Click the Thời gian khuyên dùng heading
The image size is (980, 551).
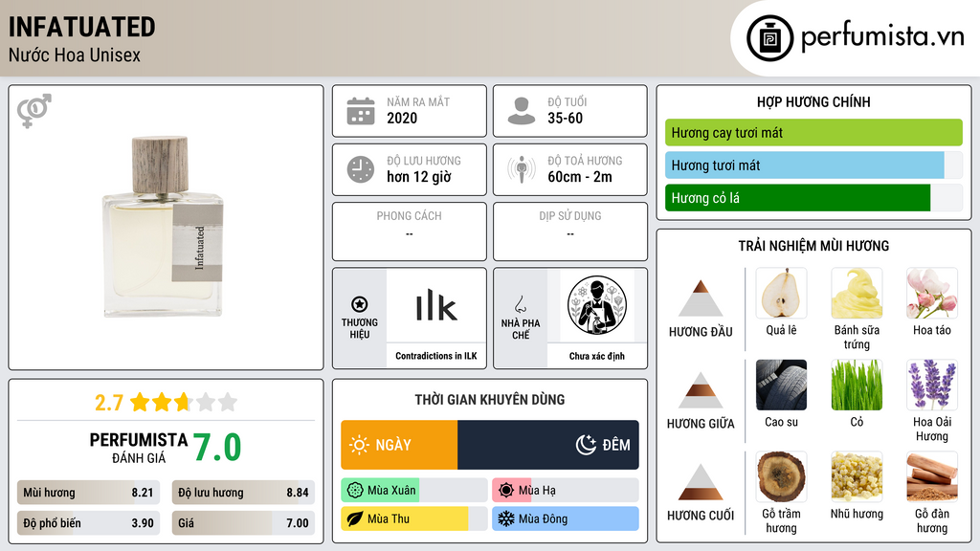pos(490,399)
